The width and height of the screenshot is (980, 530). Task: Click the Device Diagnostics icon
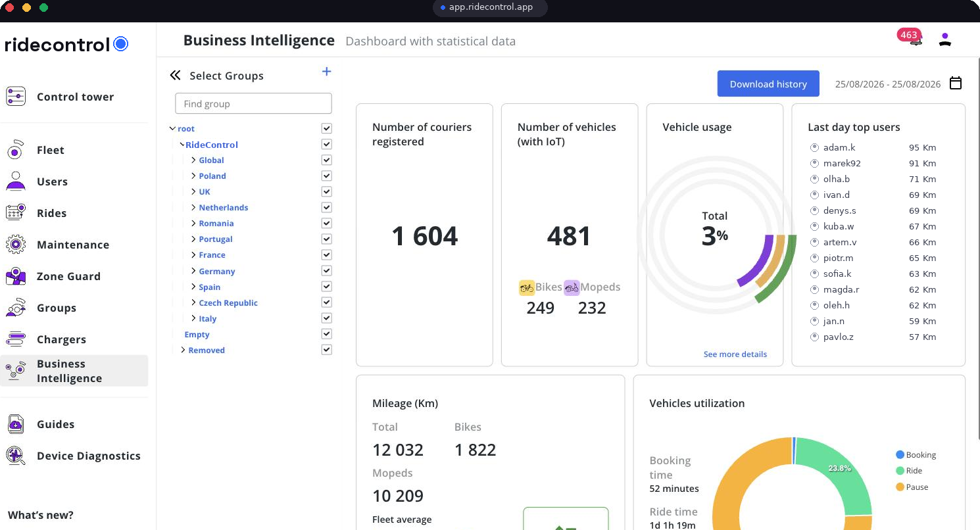(x=15, y=456)
